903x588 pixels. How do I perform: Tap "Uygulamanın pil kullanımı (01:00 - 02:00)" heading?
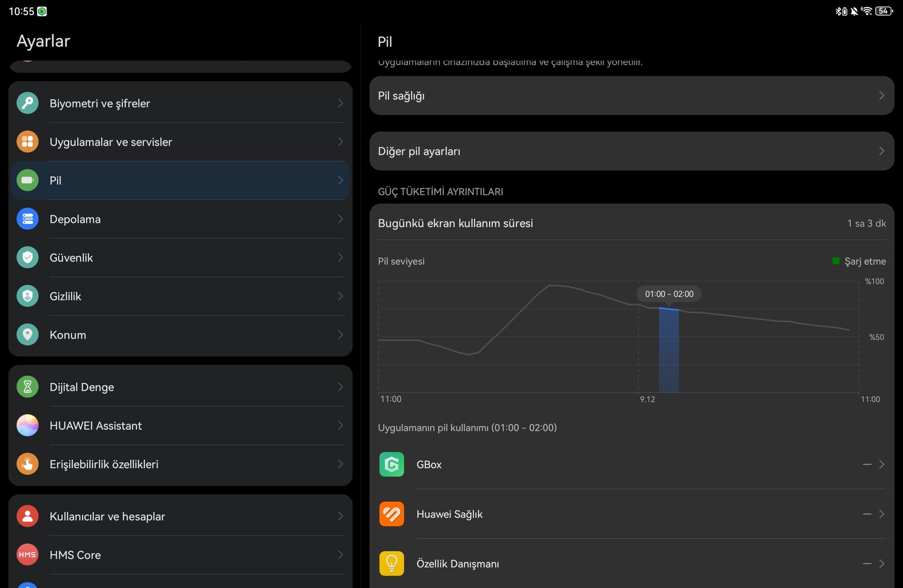click(467, 428)
